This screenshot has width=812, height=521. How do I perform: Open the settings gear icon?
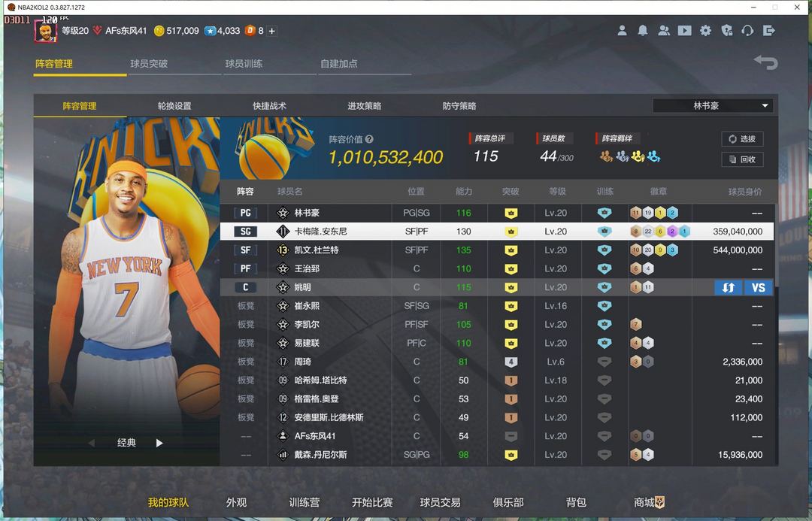tap(705, 31)
